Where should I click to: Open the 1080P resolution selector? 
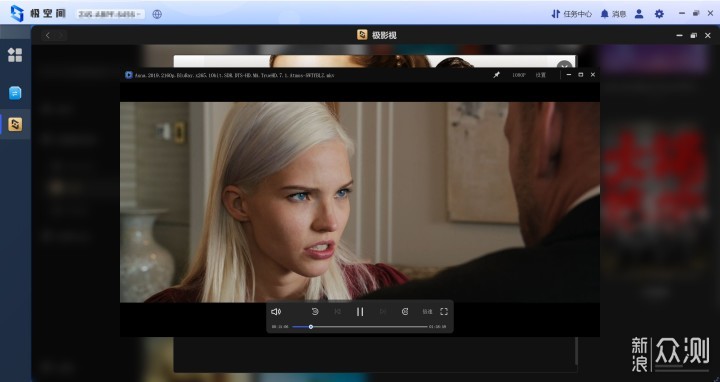(519, 75)
